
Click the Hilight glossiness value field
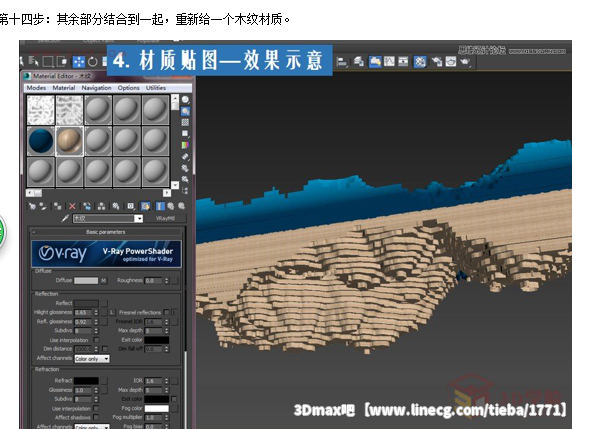pos(83,312)
